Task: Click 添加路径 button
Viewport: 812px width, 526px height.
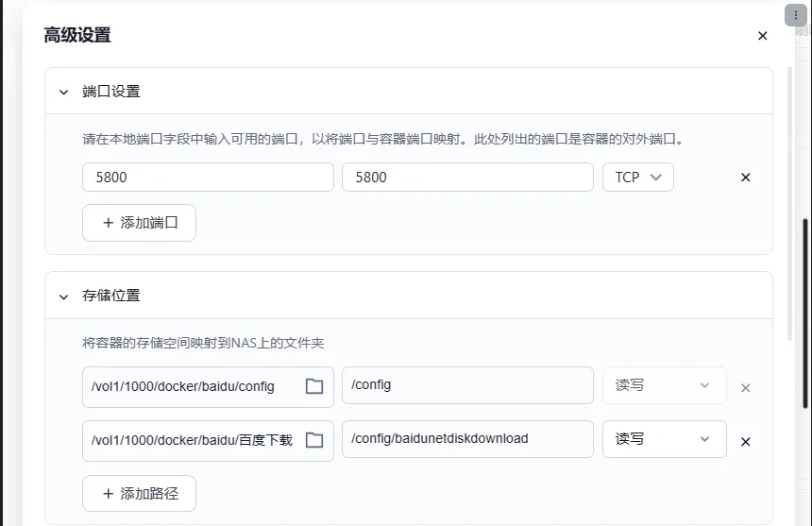Action: coord(139,493)
